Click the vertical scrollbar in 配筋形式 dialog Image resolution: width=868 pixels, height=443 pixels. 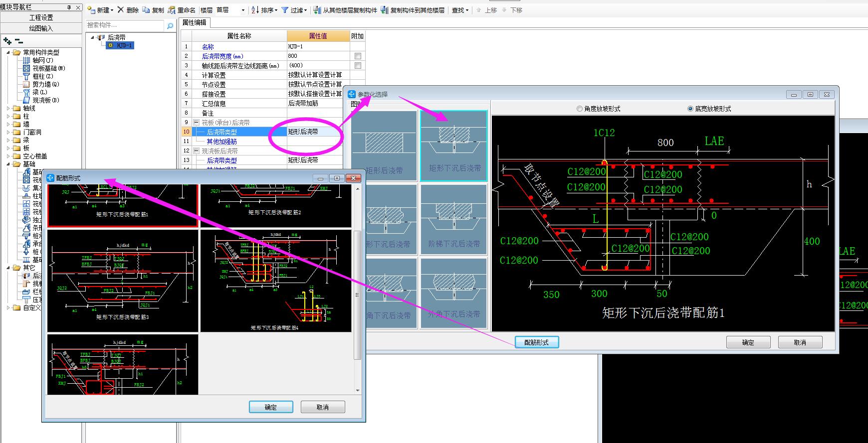tap(357, 294)
